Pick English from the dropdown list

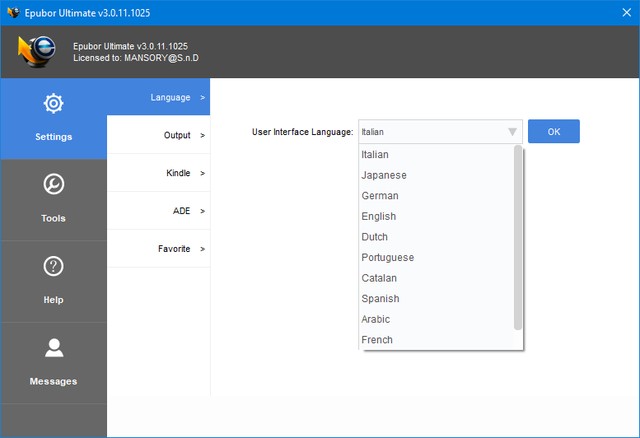click(379, 216)
